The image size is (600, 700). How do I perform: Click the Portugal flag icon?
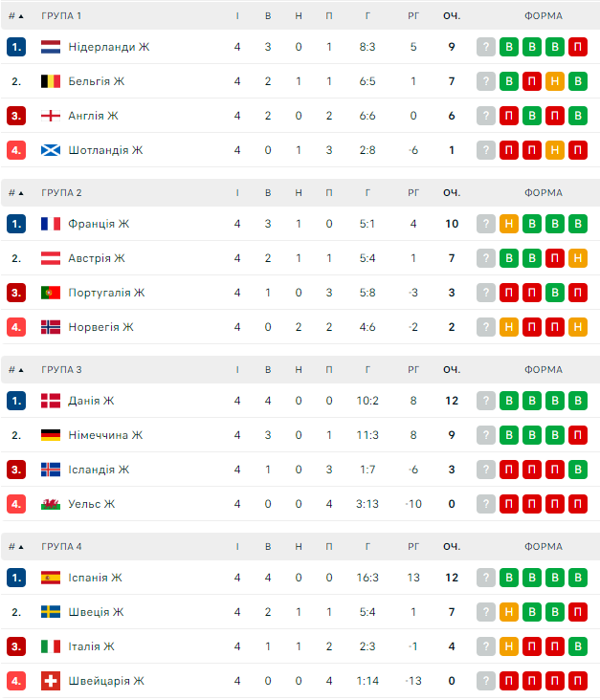click(x=51, y=293)
